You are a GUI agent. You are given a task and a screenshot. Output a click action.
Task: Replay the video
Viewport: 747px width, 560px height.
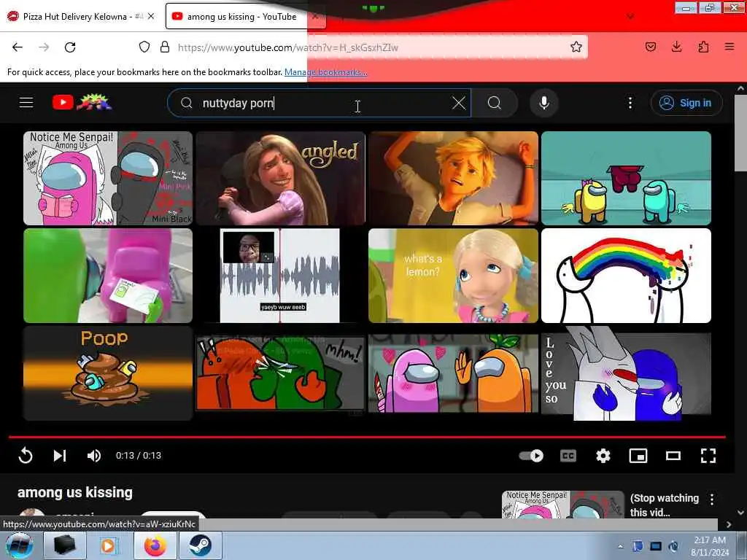26,456
